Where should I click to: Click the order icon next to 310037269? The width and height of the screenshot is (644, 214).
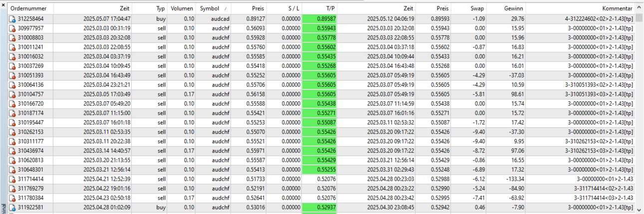click(12, 66)
